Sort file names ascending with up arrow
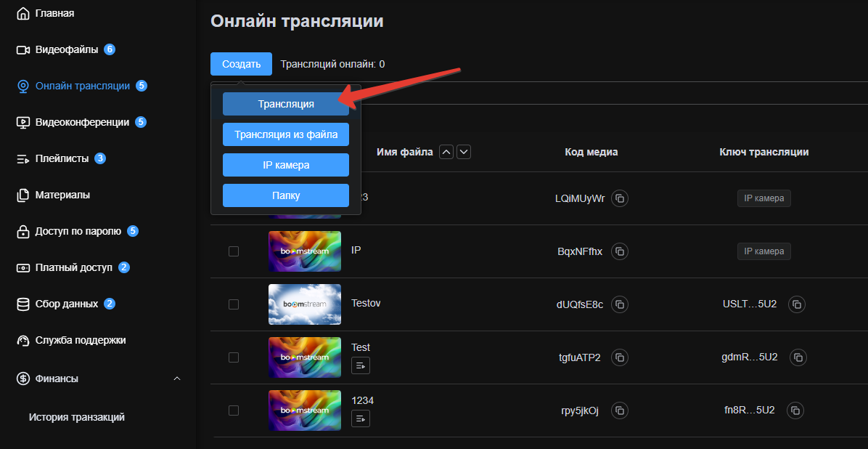This screenshot has width=868, height=449. 446,152
